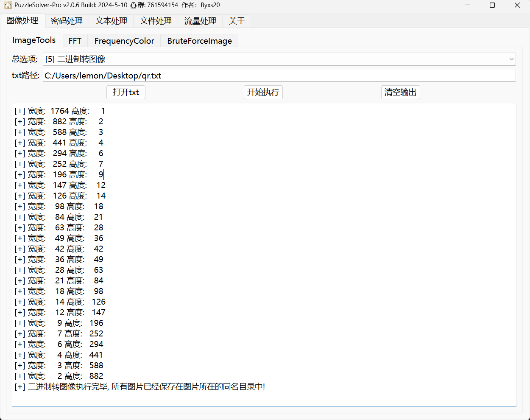This screenshot has height=420, width=530.
Task: Click output line 宽度 12 高度 147
Action: (60, 313)
